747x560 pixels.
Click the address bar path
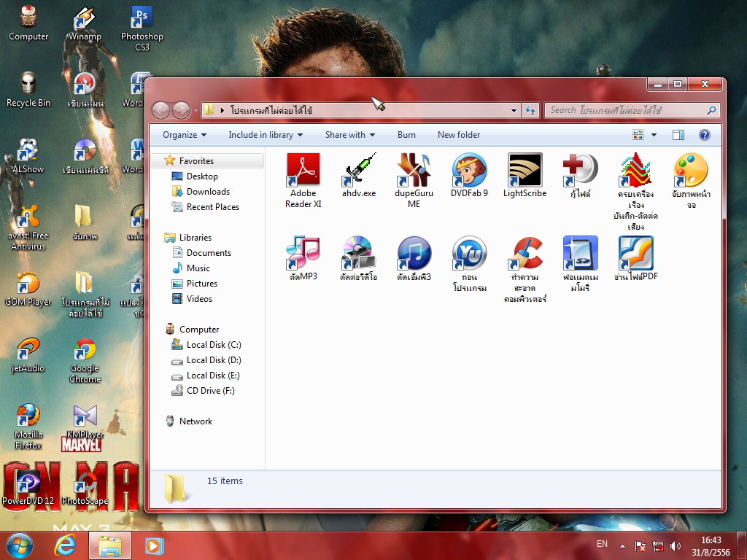coord(271,111)
